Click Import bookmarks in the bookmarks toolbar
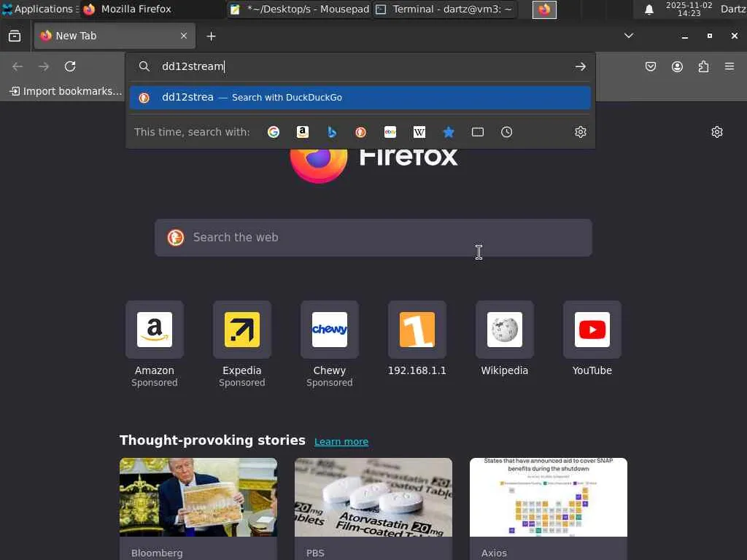The image size is (747, 560). (66, 91)
